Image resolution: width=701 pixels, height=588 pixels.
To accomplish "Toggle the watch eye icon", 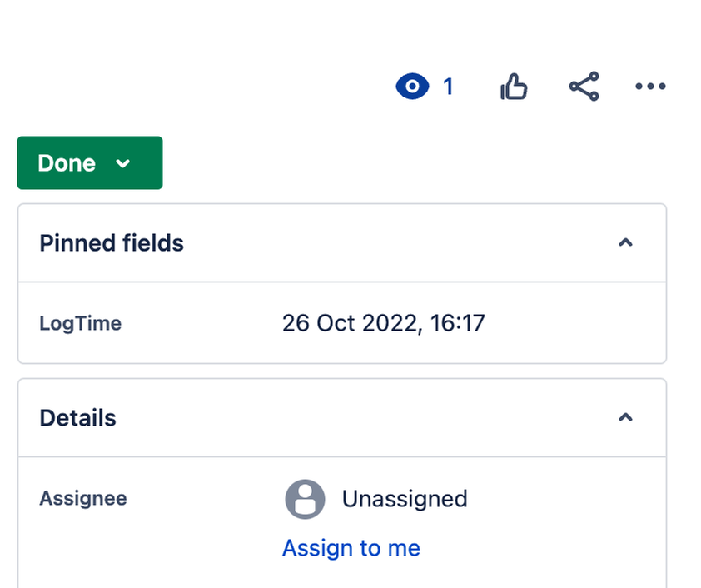I will [412, 86].
